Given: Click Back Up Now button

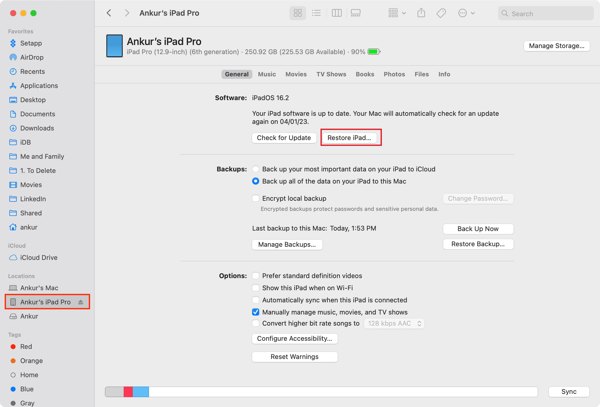Looking at the screenshot, I should tap(478, 229).
